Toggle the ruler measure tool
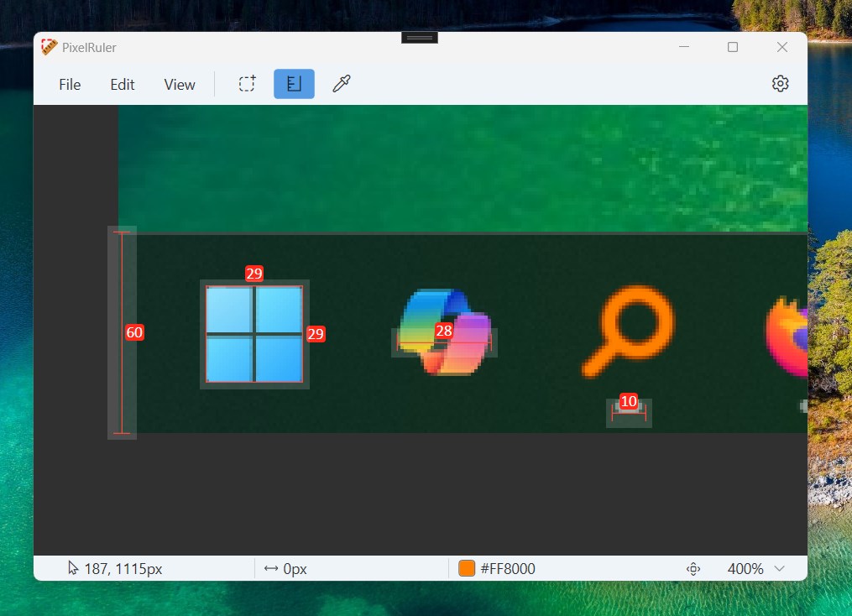This screenshot has height=616, width=852. [294, 84]
